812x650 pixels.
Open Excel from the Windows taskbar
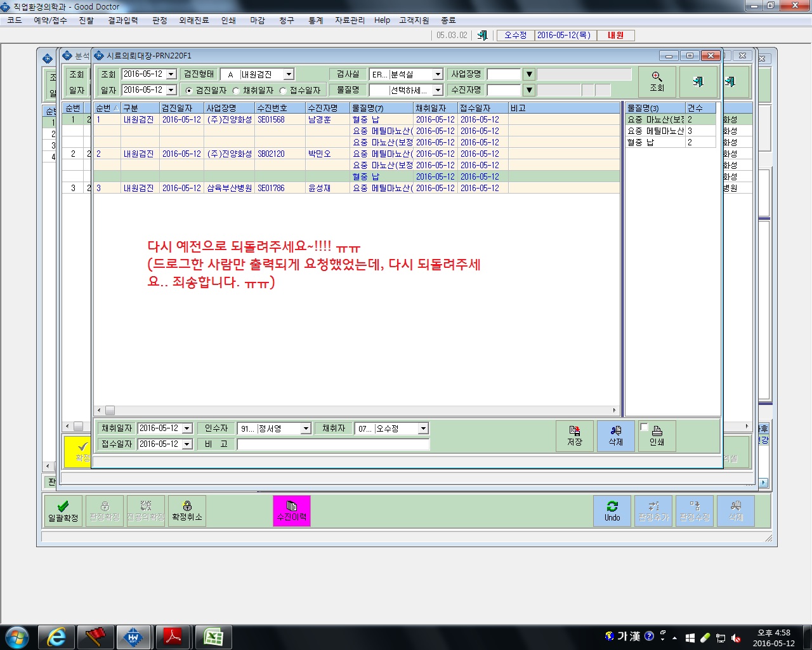[213, 637]
